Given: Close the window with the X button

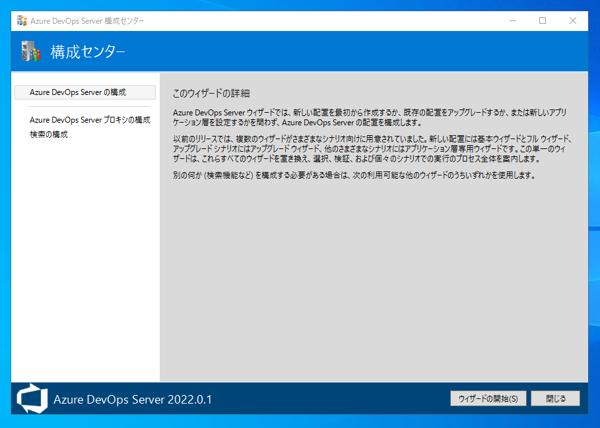Looking at the screenshot, I should (x=572, y=21).
